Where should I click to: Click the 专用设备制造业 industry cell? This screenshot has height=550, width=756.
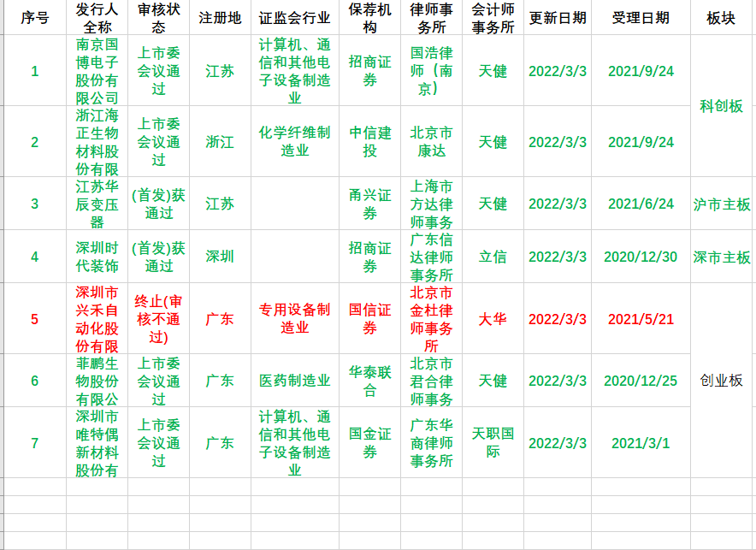(x=294, y=319)
